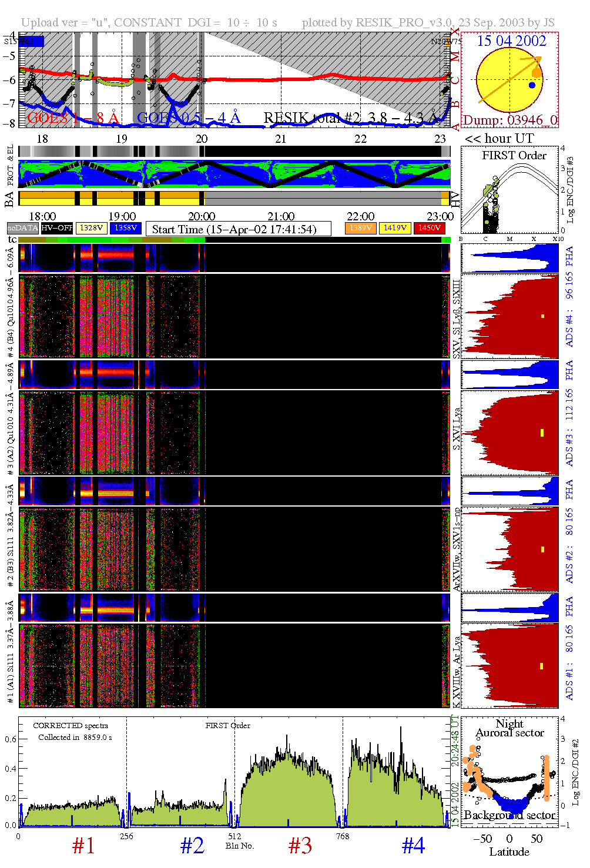Image resolution: width=590 pixels, height=868 pixels.
Task: Click the Start Time text box
Action: click(x=238, y=229)
